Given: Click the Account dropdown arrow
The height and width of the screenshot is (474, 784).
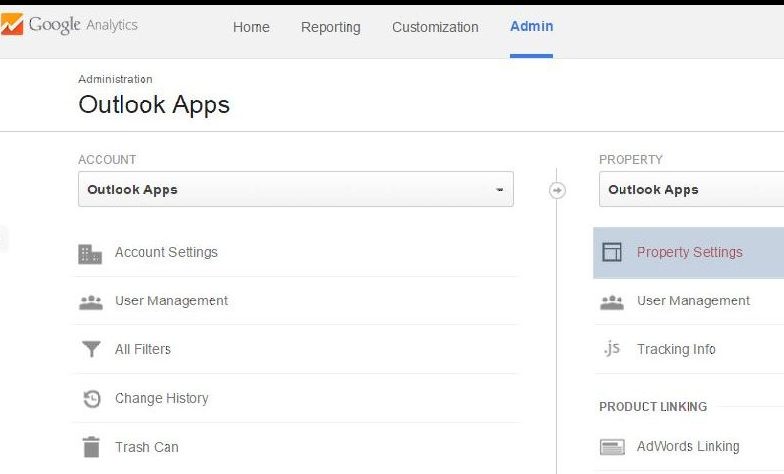Looking at the screenshot, I should coord(499,190).
